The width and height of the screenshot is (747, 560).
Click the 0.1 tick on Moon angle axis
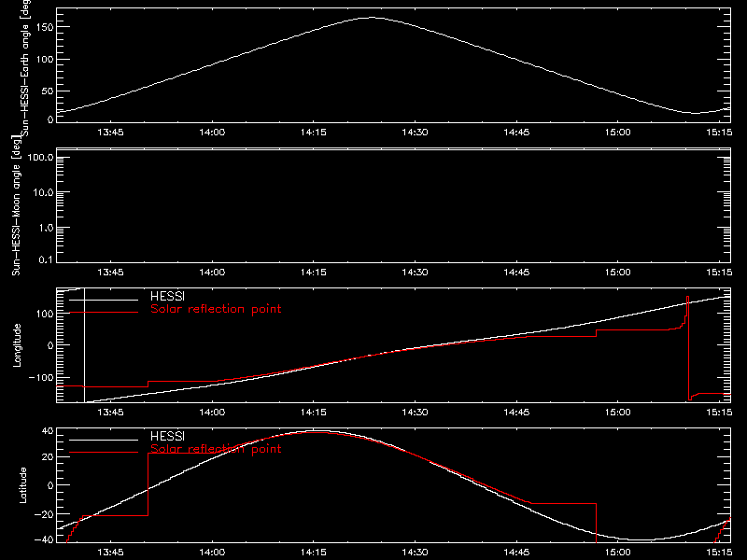pyautogui.click(x=46, y=259)
